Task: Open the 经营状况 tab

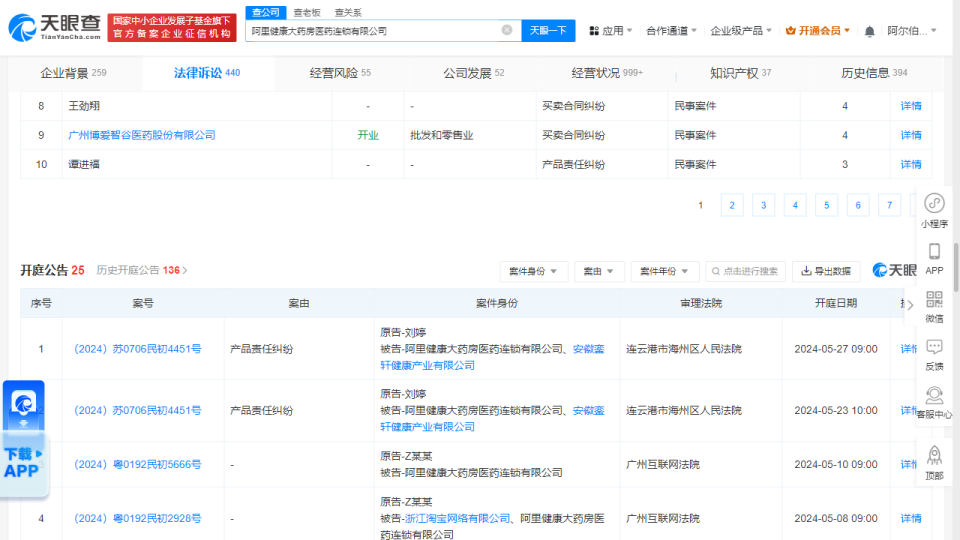Action: (607, 73)
